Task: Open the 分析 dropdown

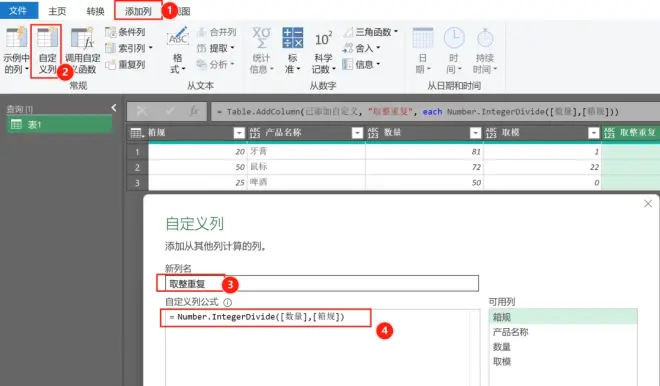Action: [215, 64]
